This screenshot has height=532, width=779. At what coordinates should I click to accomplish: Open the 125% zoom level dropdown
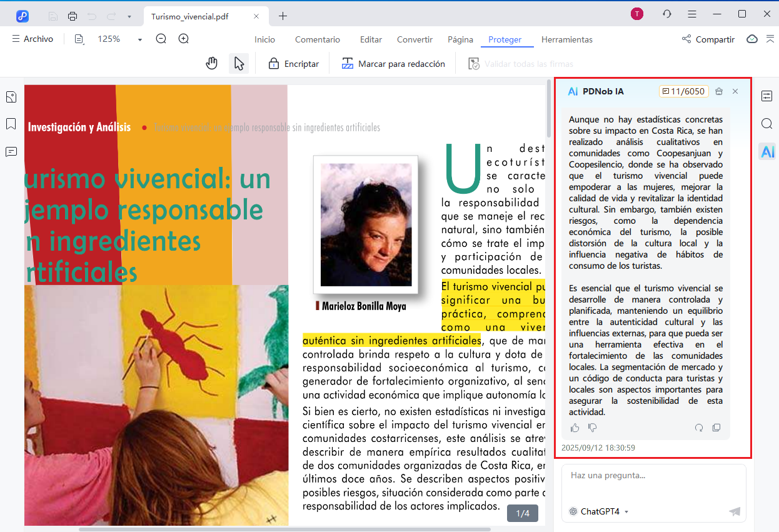pyautogui.click(x=119, y=39)
